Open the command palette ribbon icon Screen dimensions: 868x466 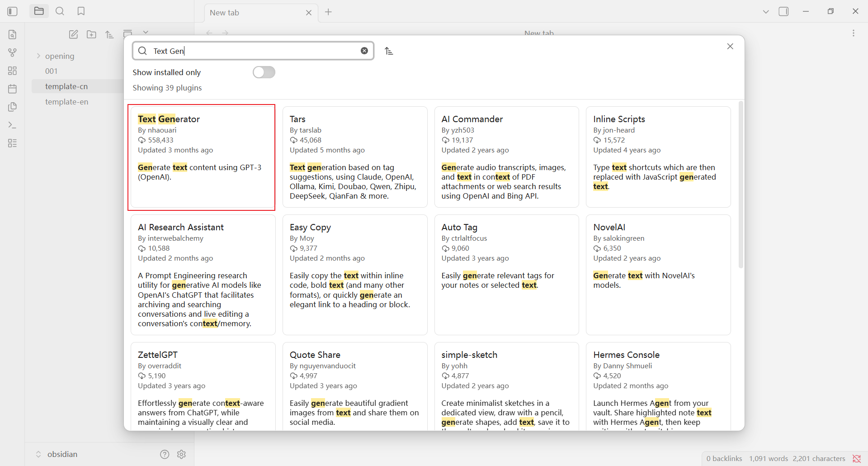(x=12, y=125)
